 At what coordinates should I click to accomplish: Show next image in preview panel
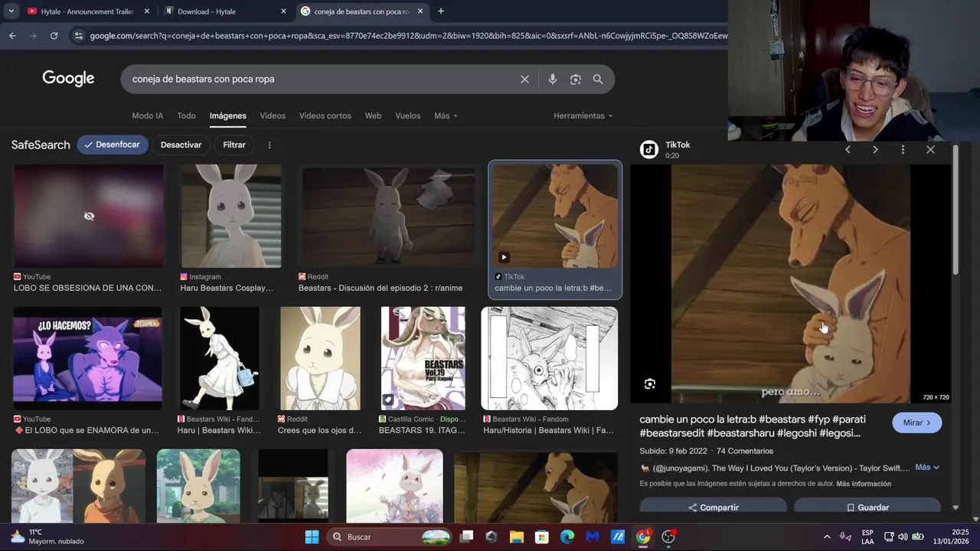pyautogui.click(x=875, y=149)
